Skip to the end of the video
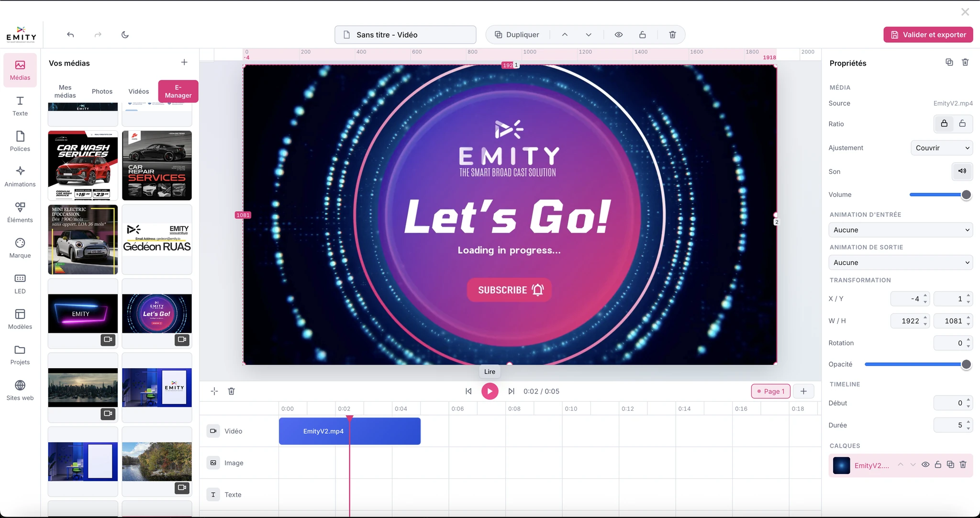Image resolution: width=980 pixels, height=518 pixels. [512, 391]
